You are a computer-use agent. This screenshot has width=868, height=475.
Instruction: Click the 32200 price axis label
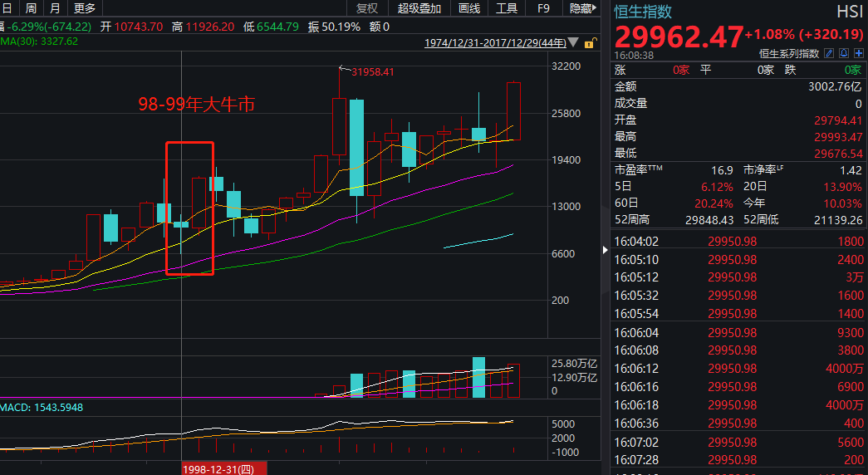(566, 66)
